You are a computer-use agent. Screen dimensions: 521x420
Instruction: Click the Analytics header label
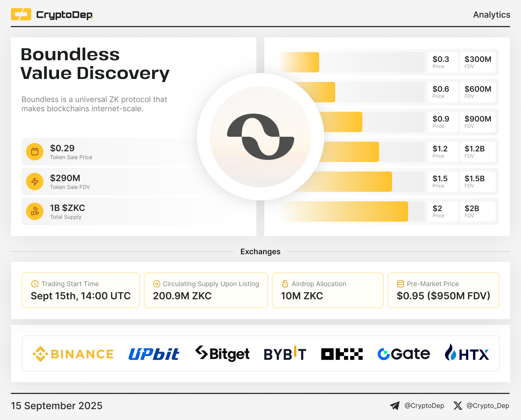point(491,15)
